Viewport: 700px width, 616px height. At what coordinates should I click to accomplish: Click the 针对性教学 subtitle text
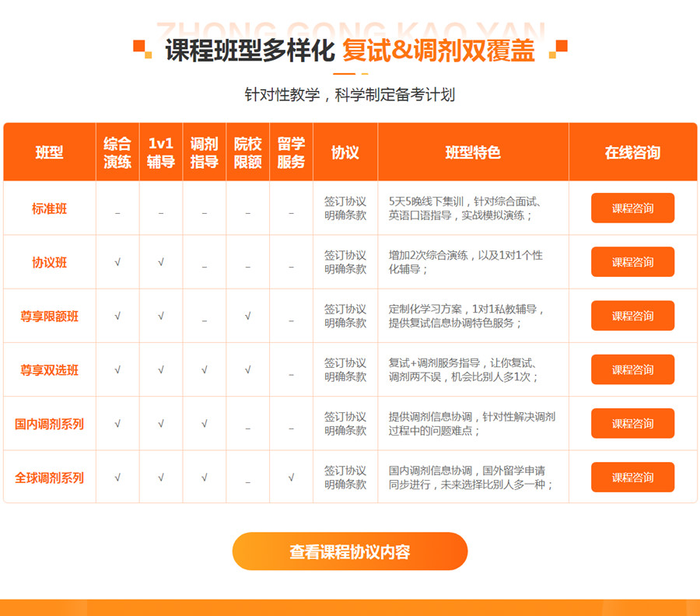350,95
